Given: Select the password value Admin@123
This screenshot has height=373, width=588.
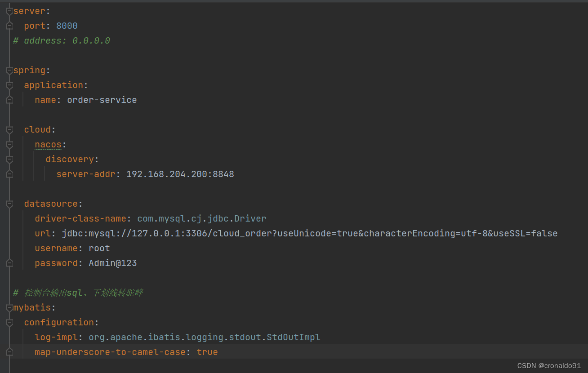Looking at the screenshot, I should pos(112,263).
